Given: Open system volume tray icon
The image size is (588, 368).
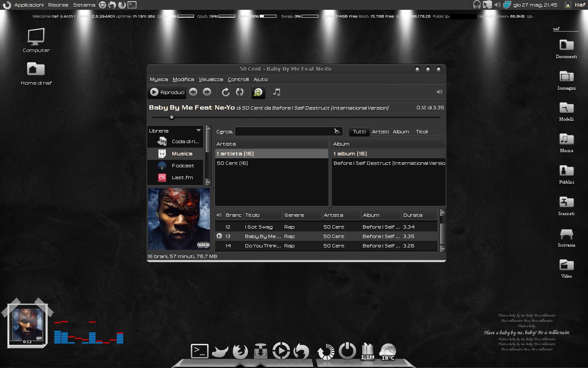Looking at the screenshot, I should click(497, 5).
